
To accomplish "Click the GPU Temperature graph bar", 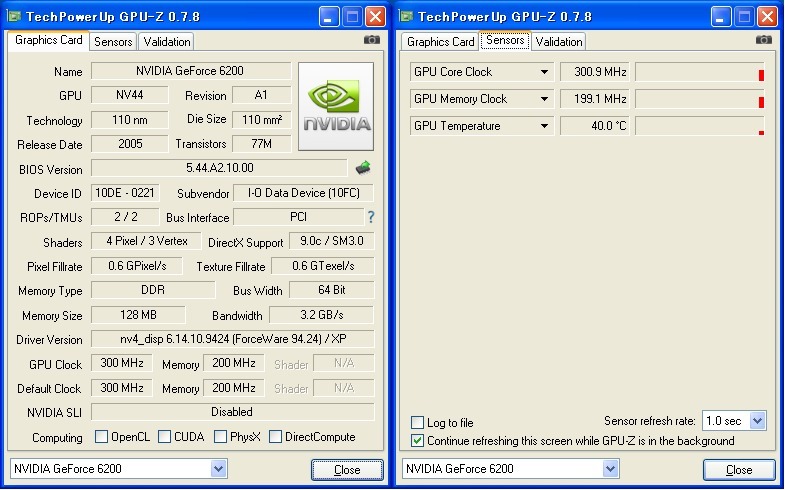I will click(x=700, y=126).
